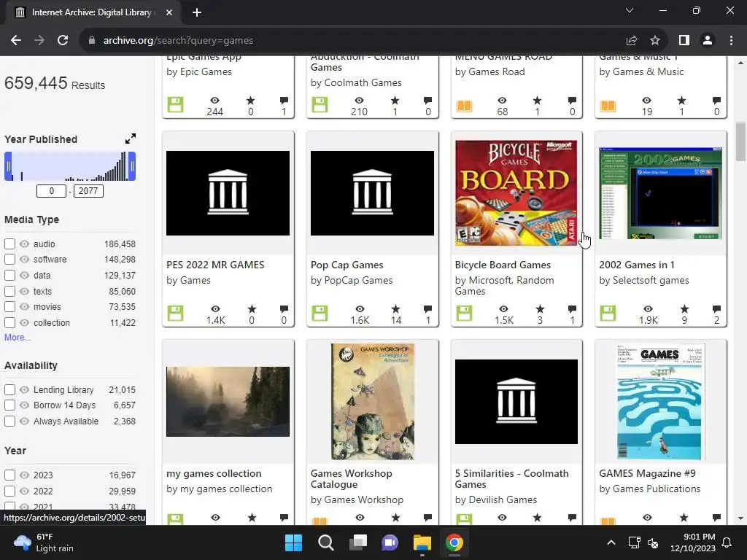This screenshot has width=747, height=560.
Task: Hide audio results using its eye icon
Action: [x=24, y=244]
